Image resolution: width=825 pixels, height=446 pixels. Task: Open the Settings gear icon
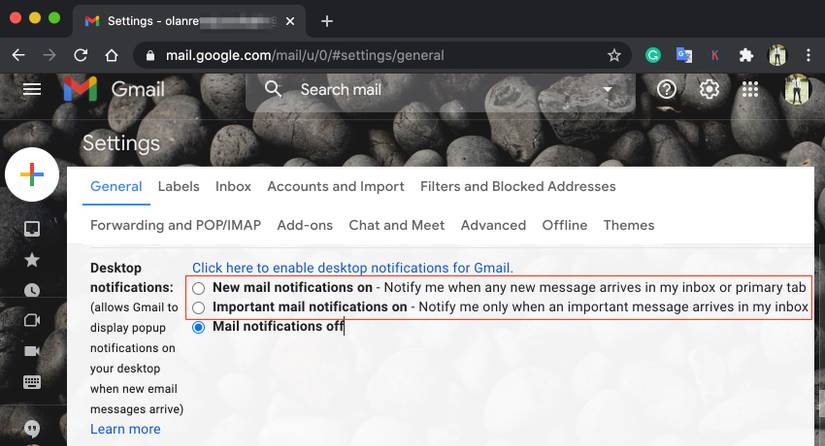point(709,89)
